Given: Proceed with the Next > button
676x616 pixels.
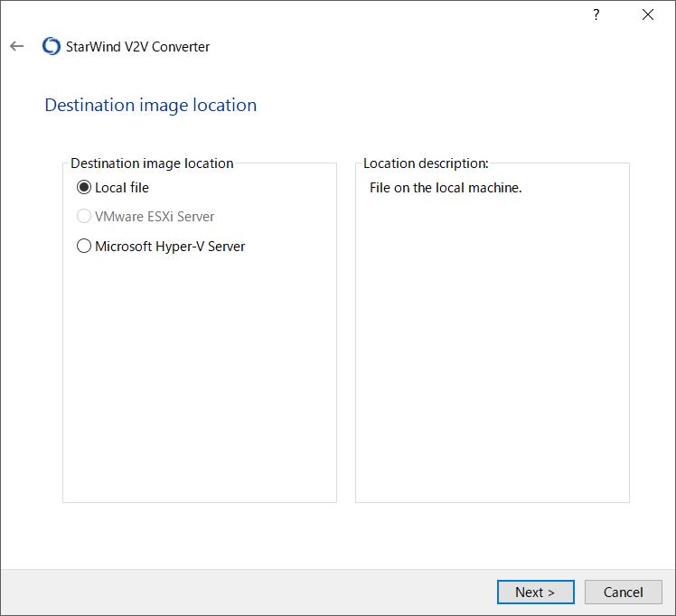Looking at the screenshot, I should [x=535, y=592].
